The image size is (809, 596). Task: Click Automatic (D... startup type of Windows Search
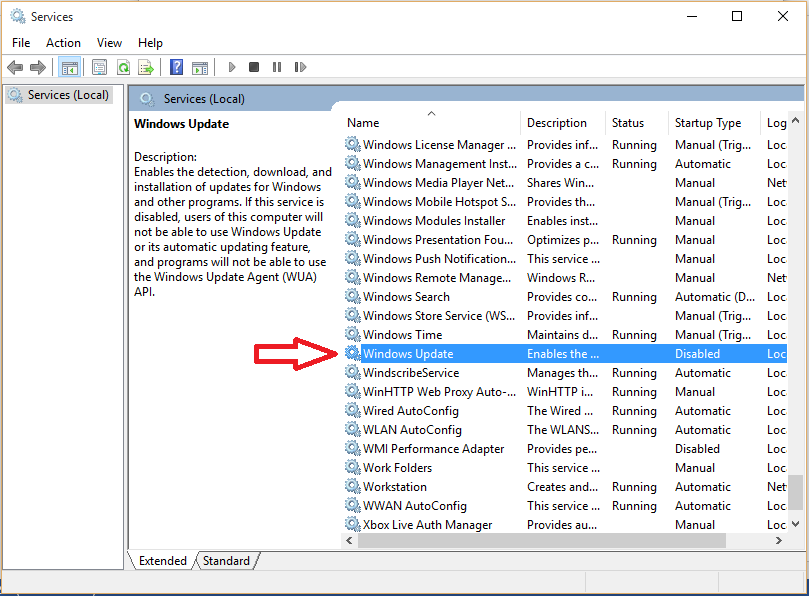pos(715,297)
